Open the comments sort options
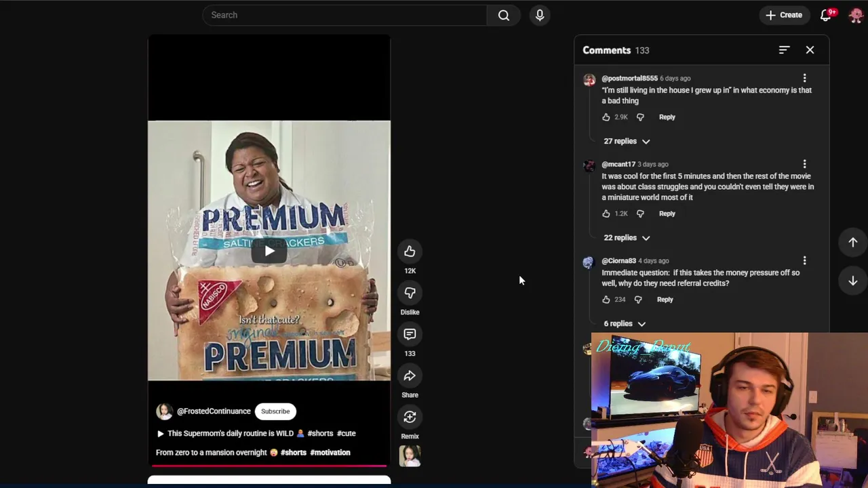Image resolution: width=868 pixels, height=488 pixels. pos(784,50)
